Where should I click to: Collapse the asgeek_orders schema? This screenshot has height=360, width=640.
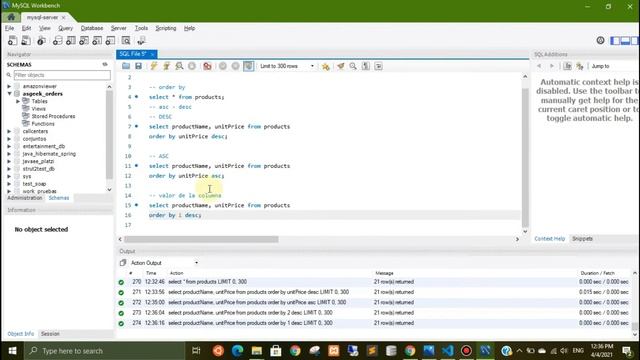(x=9, y=94)
